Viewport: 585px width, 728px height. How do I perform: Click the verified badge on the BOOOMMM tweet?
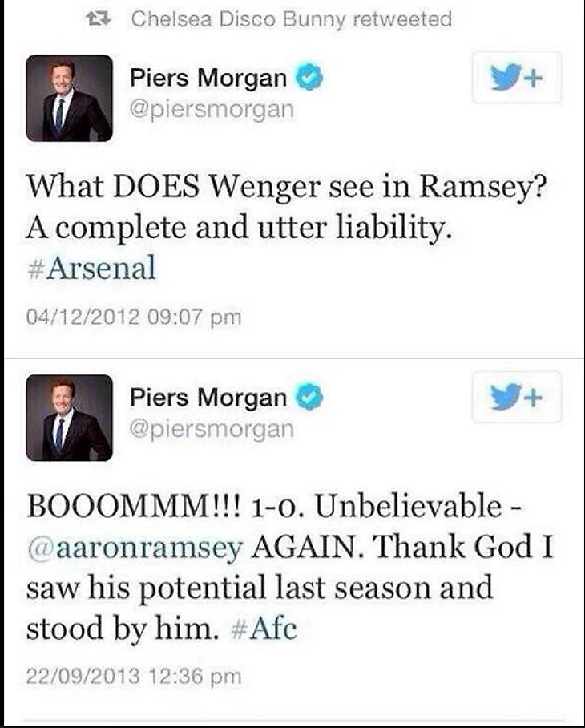pyautogui.click(x=310, y=398)
